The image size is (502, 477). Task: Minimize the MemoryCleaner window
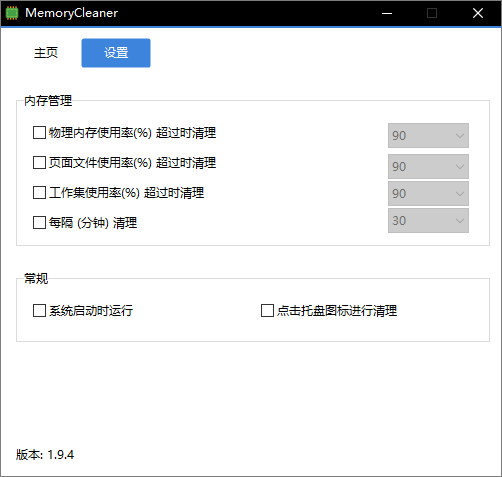pyautogui.click(x=387, y=13)
